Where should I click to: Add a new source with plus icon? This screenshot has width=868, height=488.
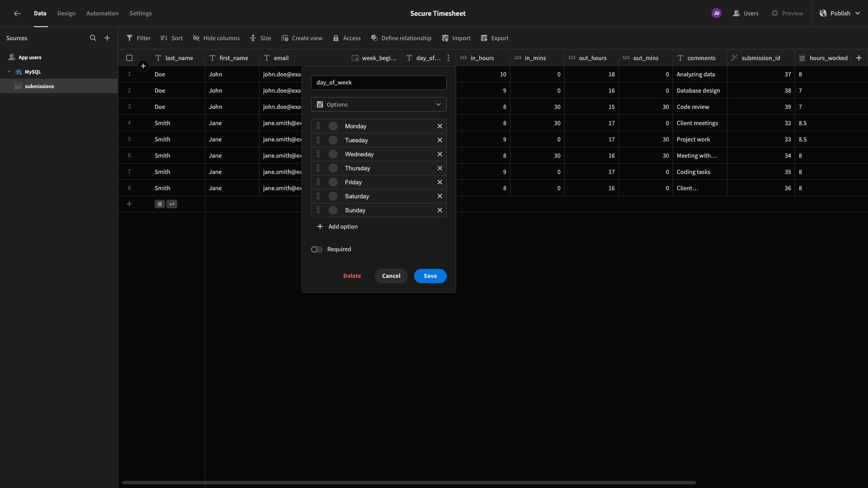coord(107,38)
